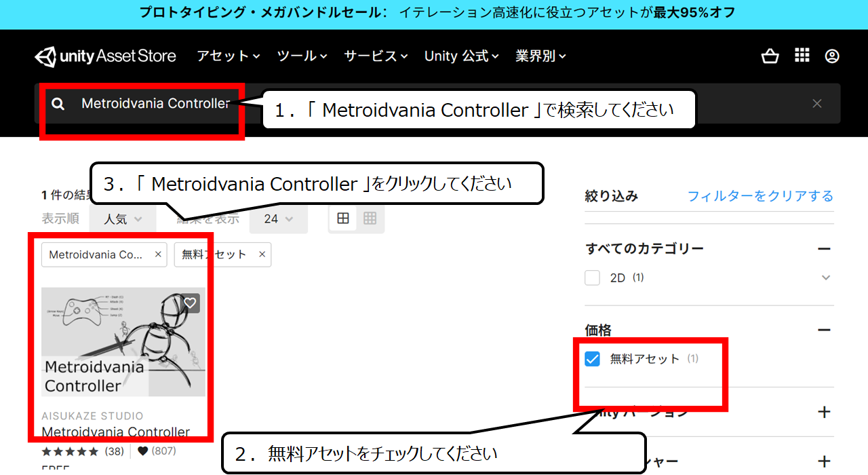Viewport: 868px width, 475px height.
Task: Open the アセット menu
Action: pos(229,56)
